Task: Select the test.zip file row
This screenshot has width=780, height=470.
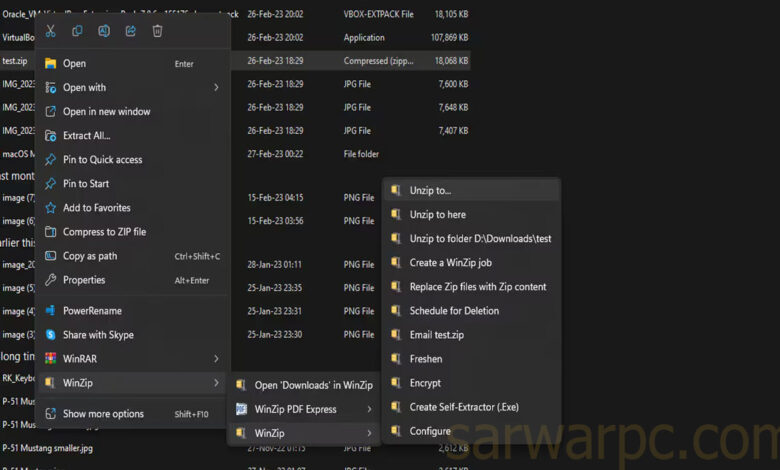Action: (235, 61)
